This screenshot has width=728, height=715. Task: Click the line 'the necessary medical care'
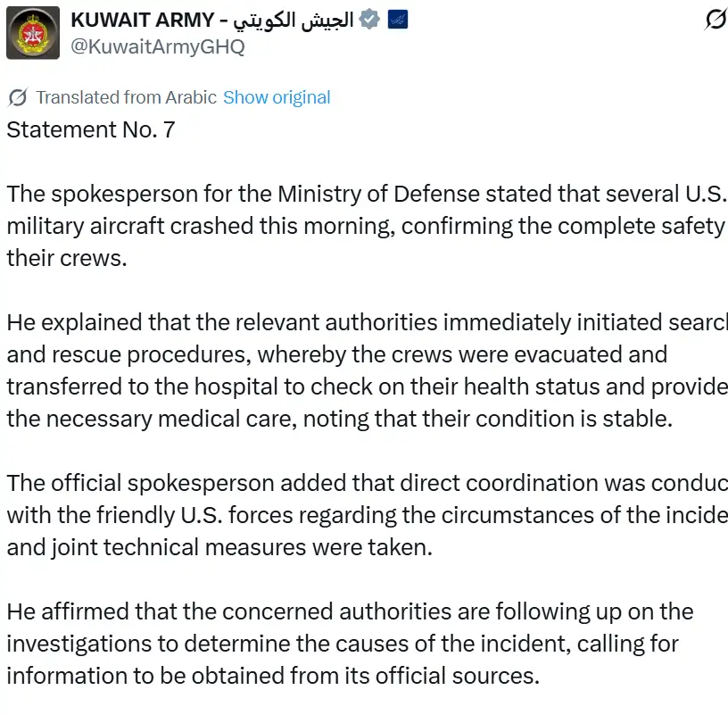click(x=339, y=419)
